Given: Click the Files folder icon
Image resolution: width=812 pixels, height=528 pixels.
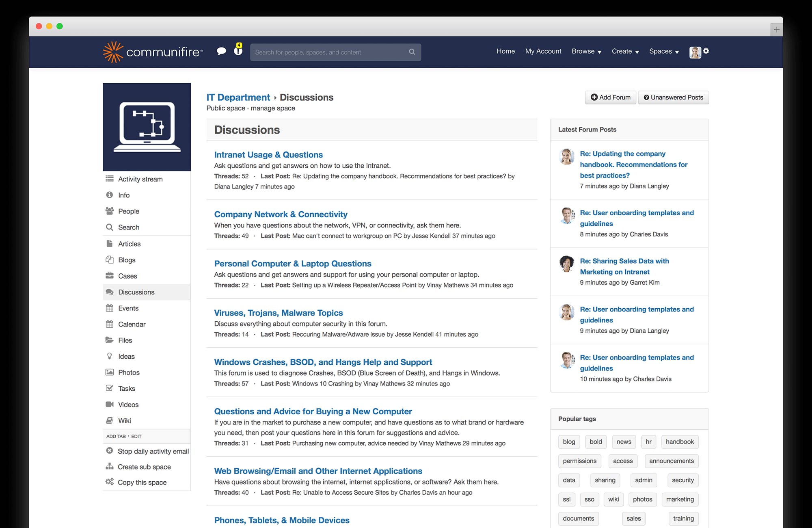Looking at the screenshot, I should point(110,340).
